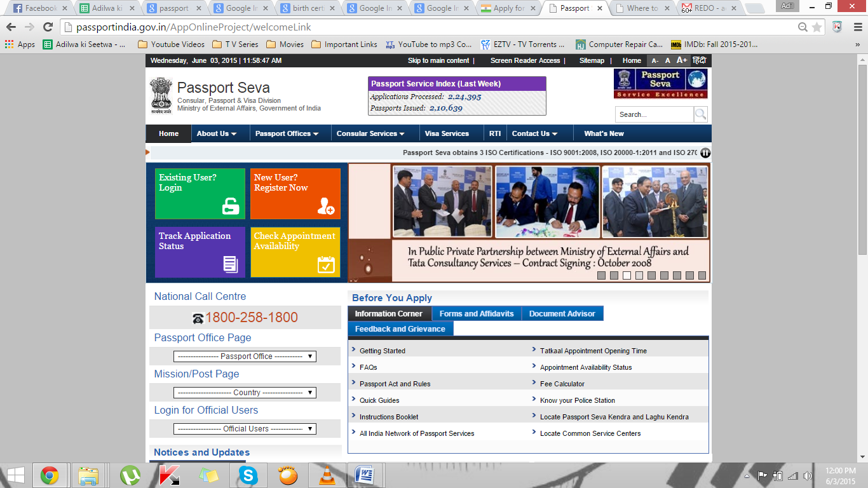
Task: Open the Getting Started link
Action: (383, 351)
